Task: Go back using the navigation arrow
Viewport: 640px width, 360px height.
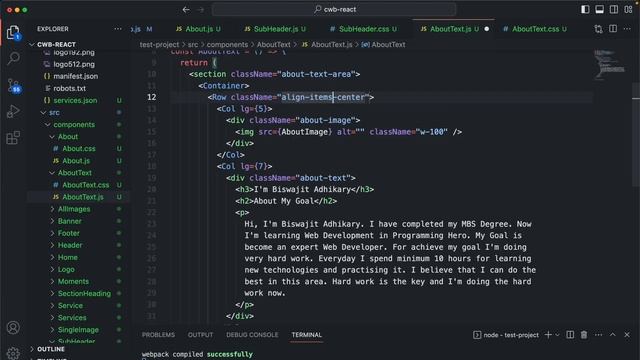Action: [186, 9]
